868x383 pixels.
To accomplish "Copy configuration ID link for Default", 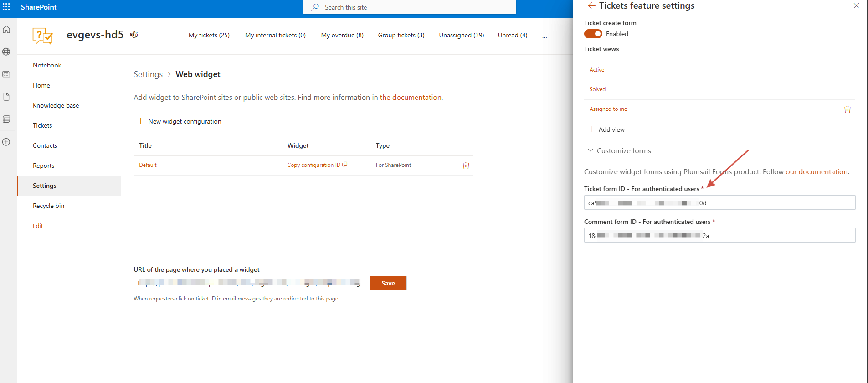I will (317, 165).
